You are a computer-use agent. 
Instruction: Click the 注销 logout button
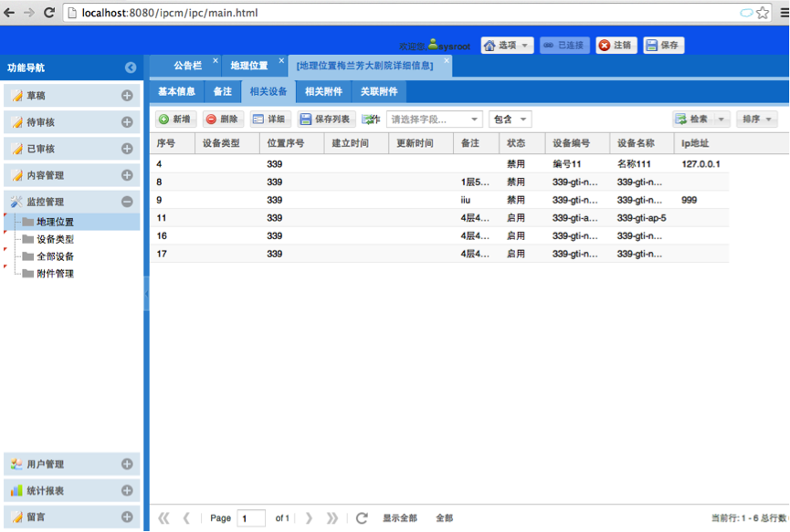coord(616,46)
